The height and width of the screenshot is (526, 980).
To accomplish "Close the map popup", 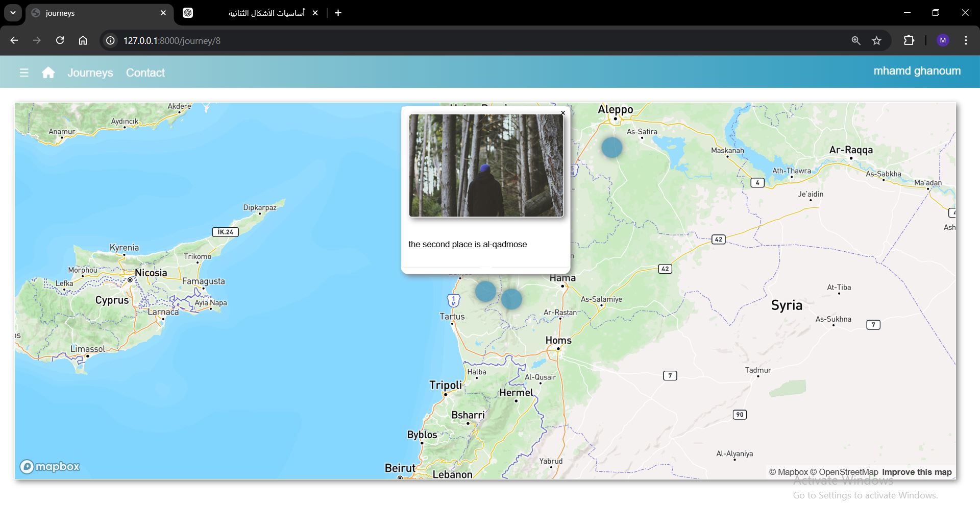I will [x=563, y=113].
